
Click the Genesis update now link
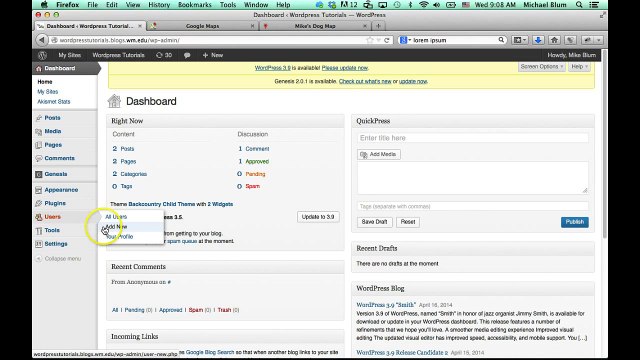pyautogui.click(x=413, y=81)
